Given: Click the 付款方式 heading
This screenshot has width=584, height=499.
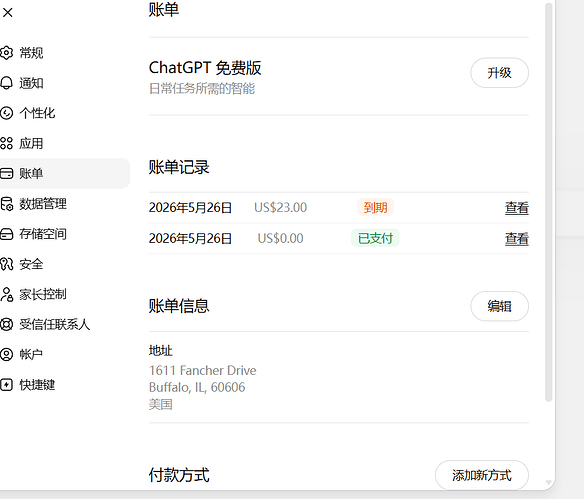Looking at the screenshot, I should [x=179, y=475].
